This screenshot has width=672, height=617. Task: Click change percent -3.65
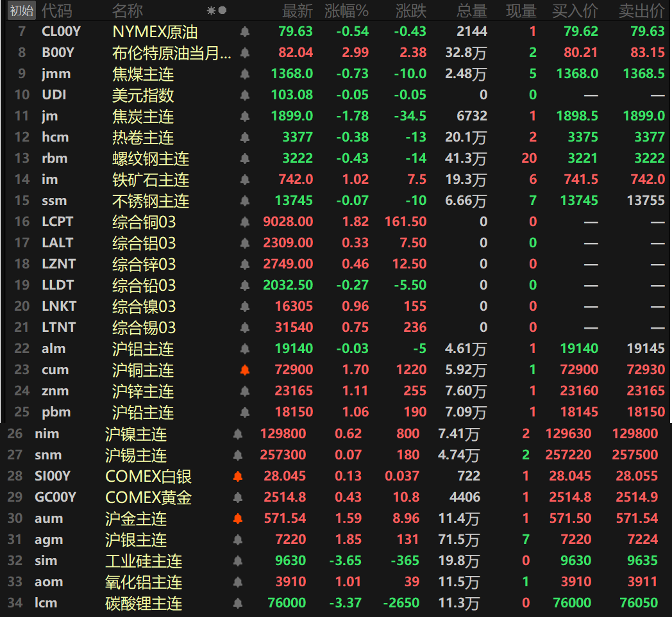(346, 561)
